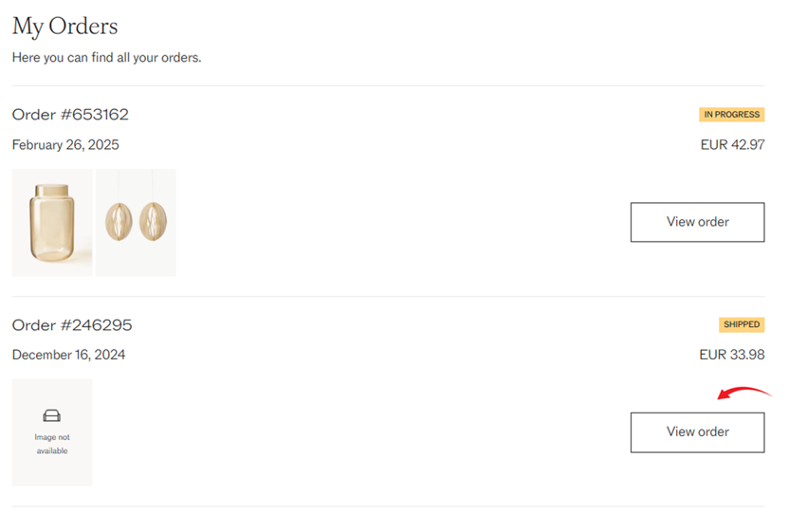Click the EUR 42.97 order total
Image resolution: width=789 pixels, height=532 pixels.
pyautogui.click(x=732, y=145)
